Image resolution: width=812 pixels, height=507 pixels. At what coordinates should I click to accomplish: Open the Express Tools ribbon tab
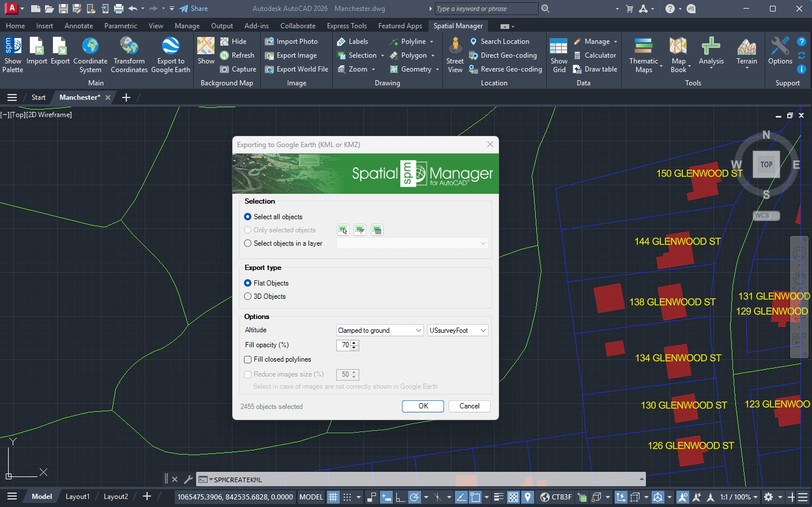[347, 26]
